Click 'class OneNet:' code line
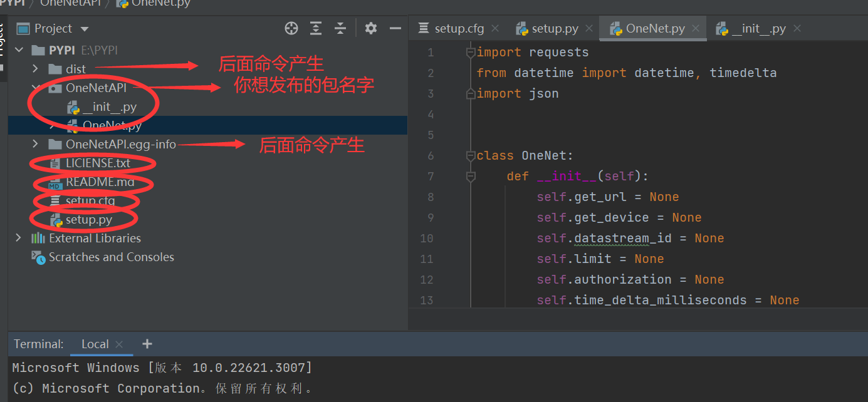The width and height of the screenshot is (868, 402). 525,156
